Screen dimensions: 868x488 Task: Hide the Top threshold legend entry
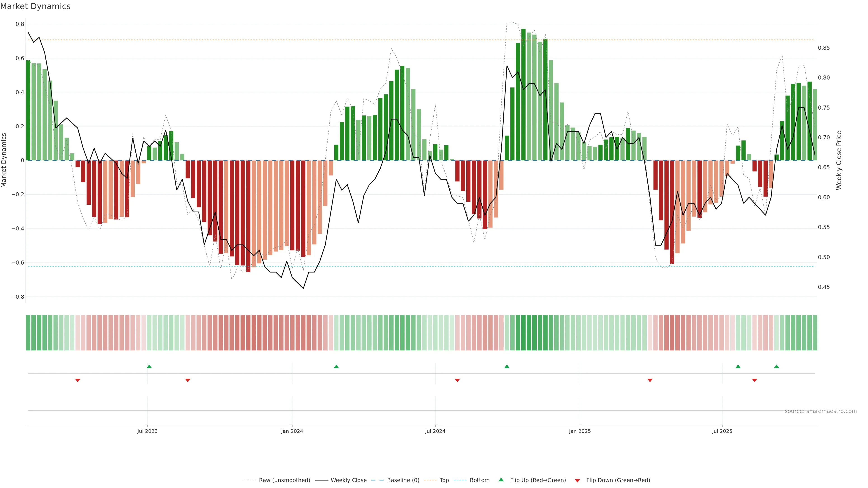[x=444, y=480]
